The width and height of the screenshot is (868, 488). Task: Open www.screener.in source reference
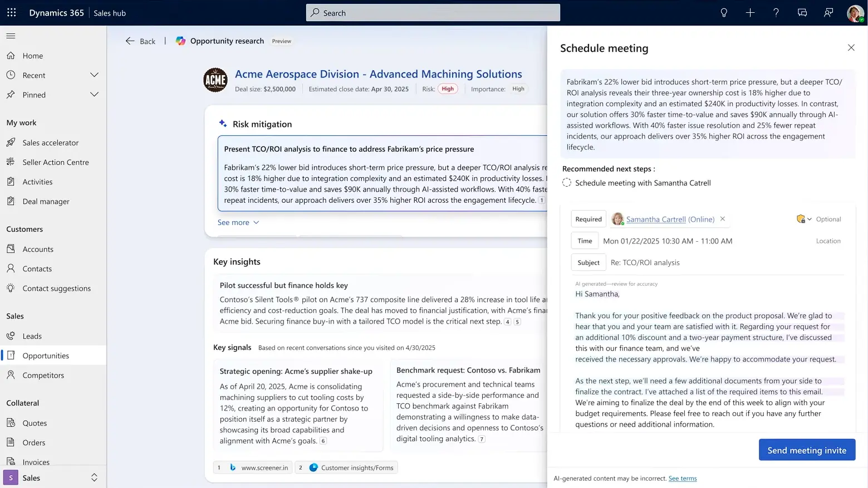click(252, 467)
